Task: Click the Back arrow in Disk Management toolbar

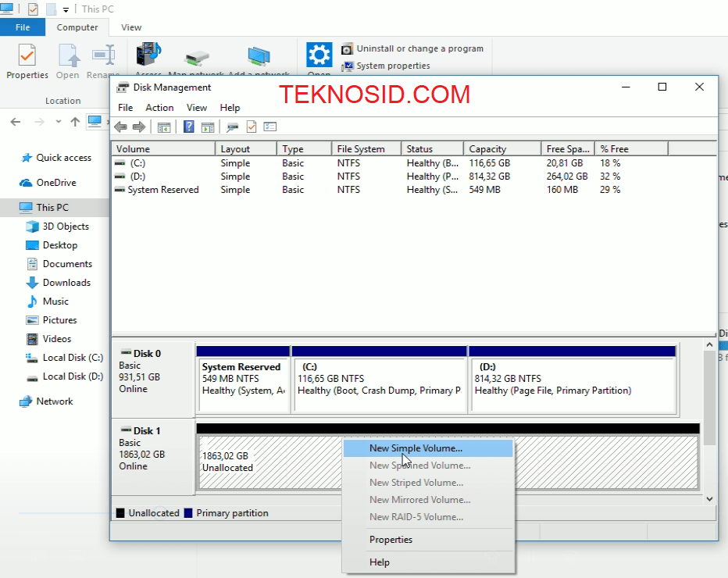Action: point(121,127)
